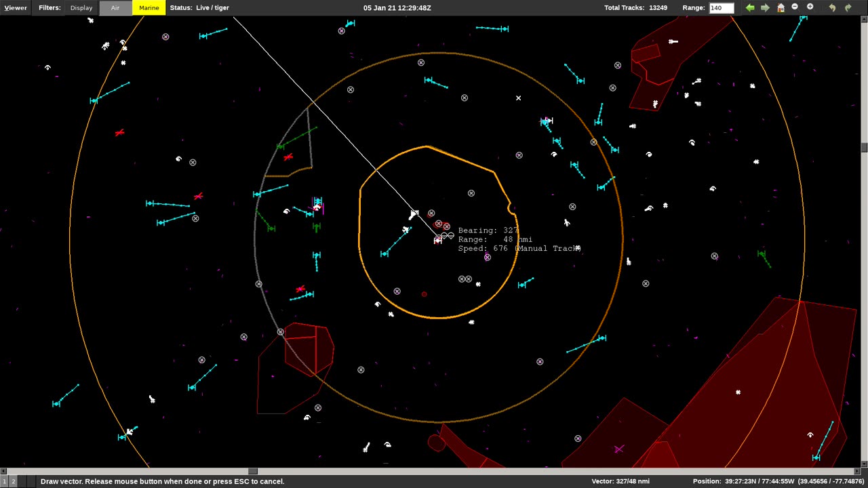Toggle the Marine filter

pyautogui.click(x=149, y=7)
